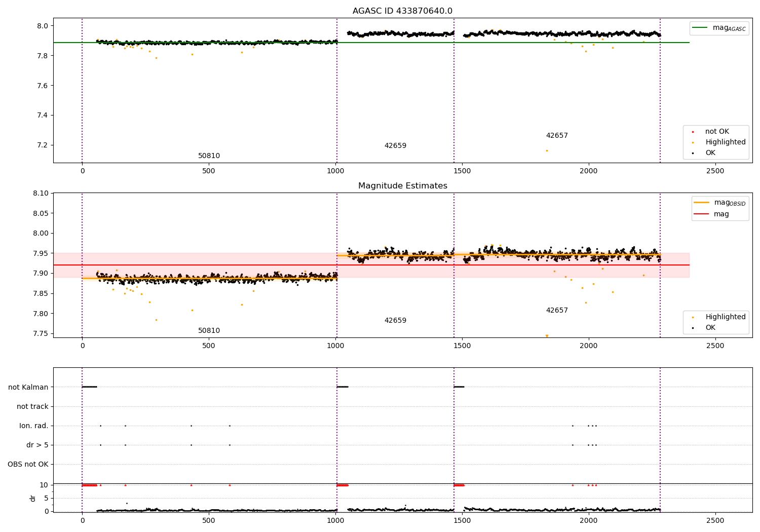The height and width of the screenshot is (532, 760).
Task: Click the green line sample in mag AGASC legend
Action: (700, 28)
